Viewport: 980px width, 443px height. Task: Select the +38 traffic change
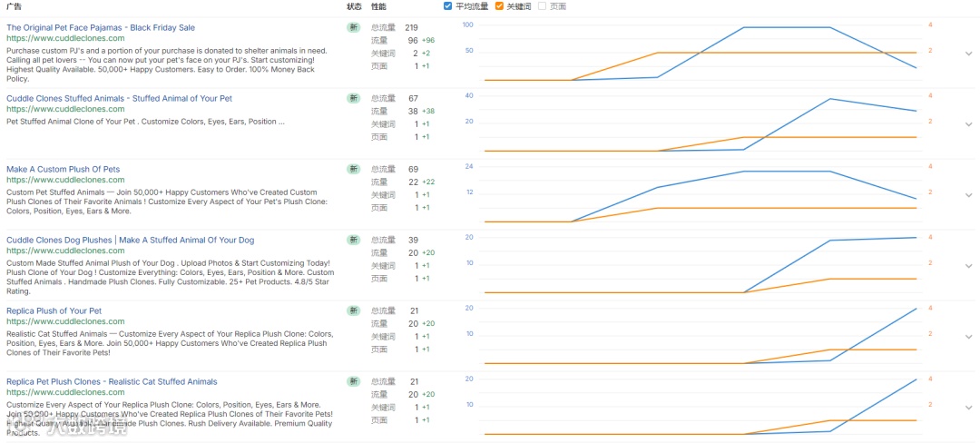[x=428, y=112]
